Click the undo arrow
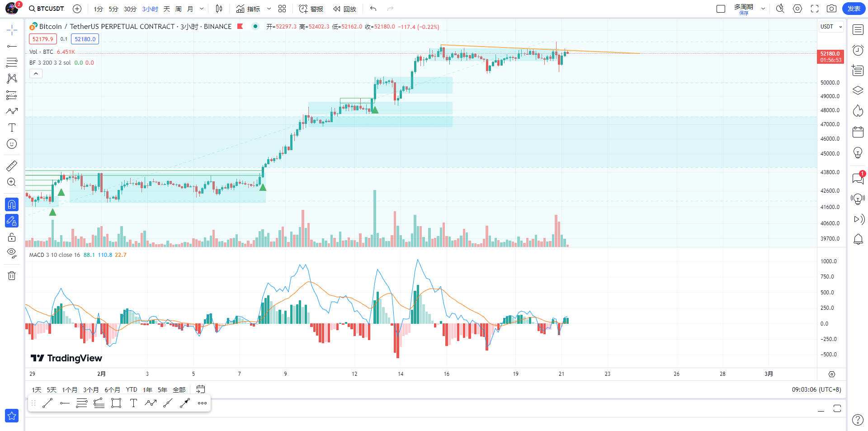868x431 pixels. pyautogui.click(x=373, y=9)
